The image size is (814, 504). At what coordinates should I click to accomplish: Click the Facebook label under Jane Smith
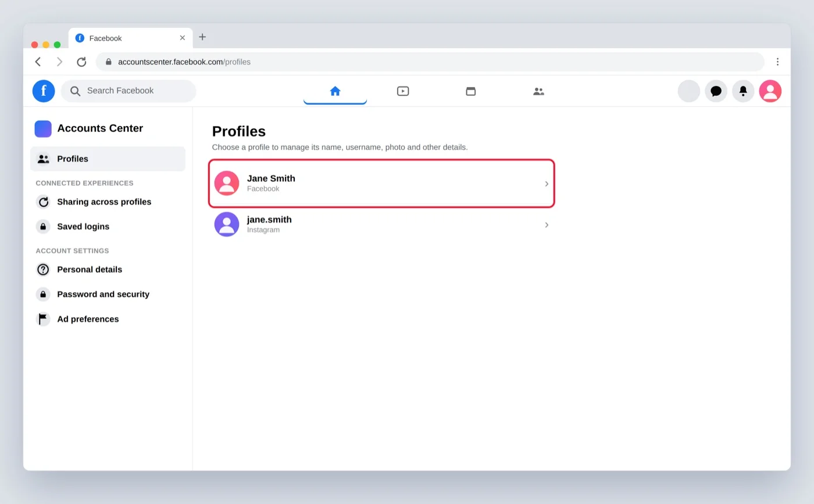(x=263, y=188)
